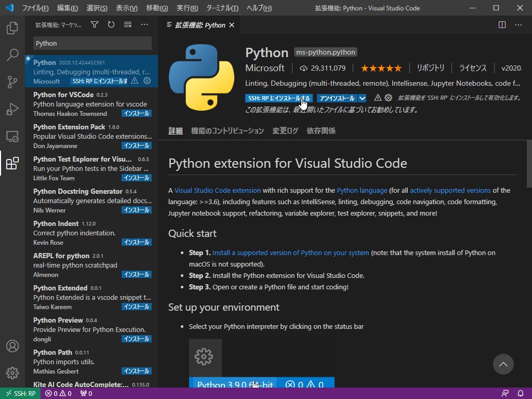Click gear icon on Python list item
Image resolution: width=532 pixels, height=399 pixels.
click(x=147, y=81)
